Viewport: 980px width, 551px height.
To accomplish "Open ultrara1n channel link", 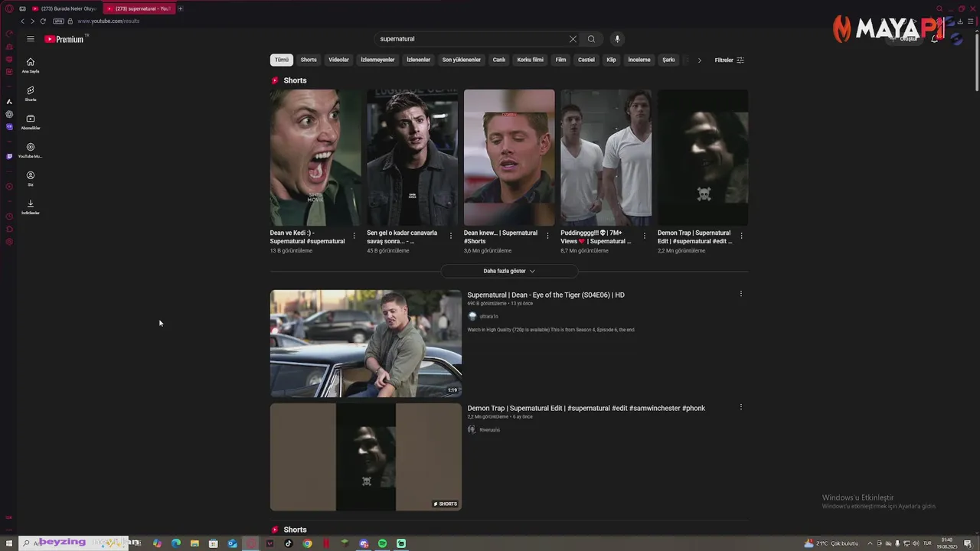I will [x=488, y=316].
